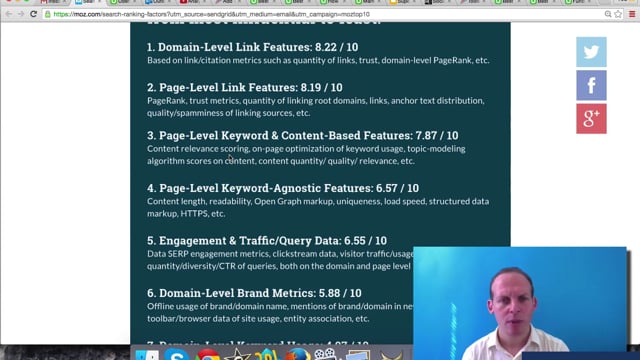The width and height of the screenshot is (640, 360).
Task: Go forward with the browser forward arrow
Action: (21, 14)
